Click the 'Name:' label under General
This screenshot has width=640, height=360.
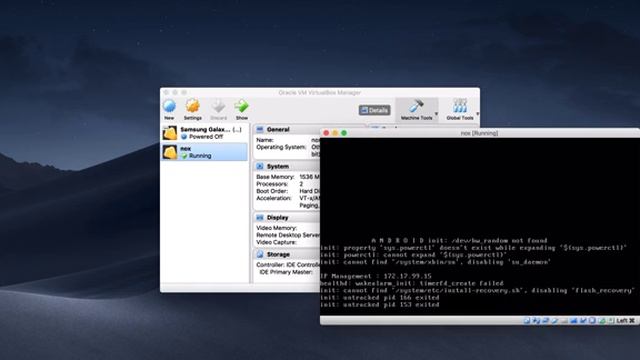264,140
